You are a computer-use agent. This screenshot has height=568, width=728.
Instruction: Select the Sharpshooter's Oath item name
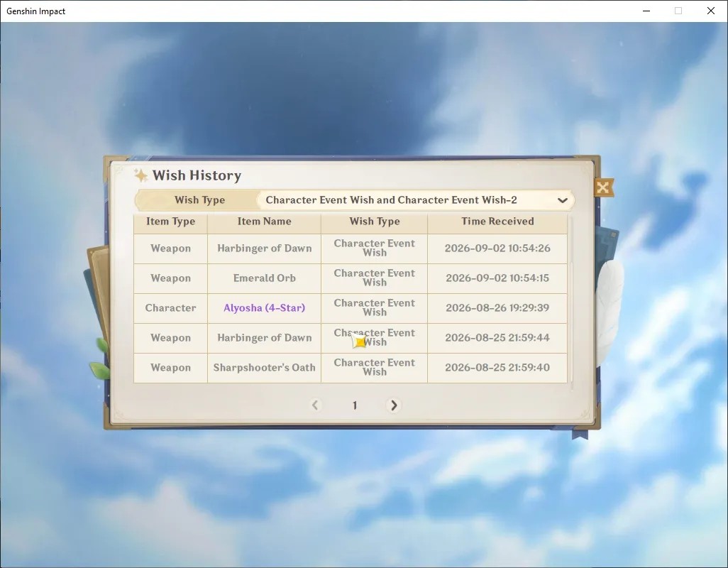264,367
